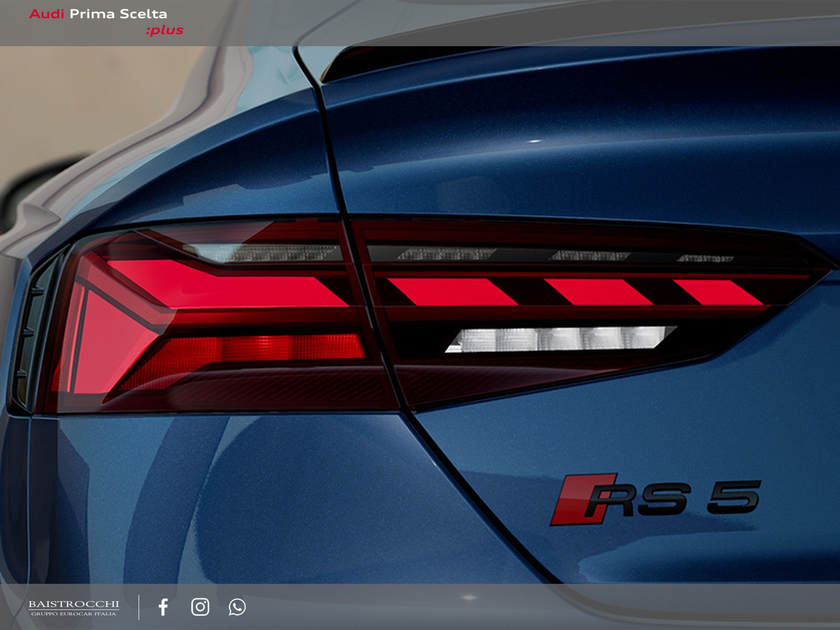Click the Prima Scelta header text

[118, 14]
